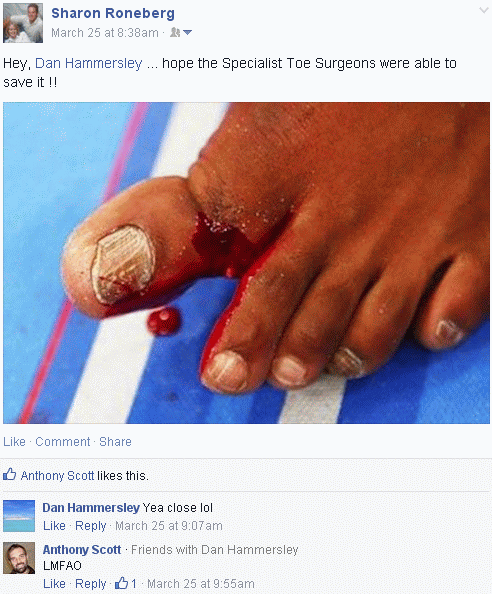
Task: Like Sharon's post
Action: tap(14, 442)
